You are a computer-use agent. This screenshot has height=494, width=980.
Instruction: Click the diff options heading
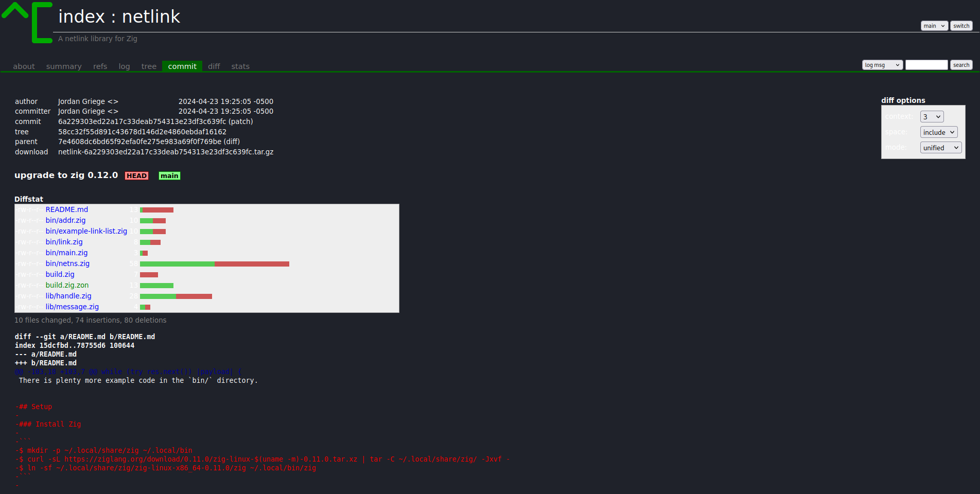point(903,100)
